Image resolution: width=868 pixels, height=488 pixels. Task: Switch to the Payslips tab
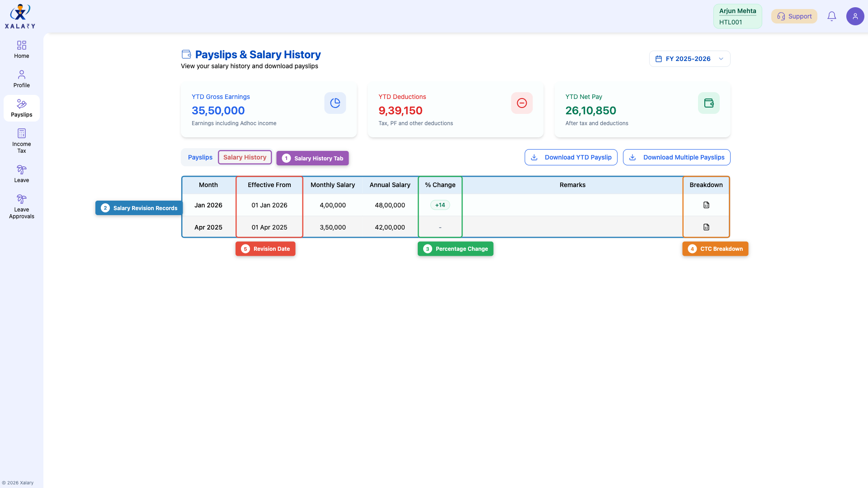pos(200,157)
